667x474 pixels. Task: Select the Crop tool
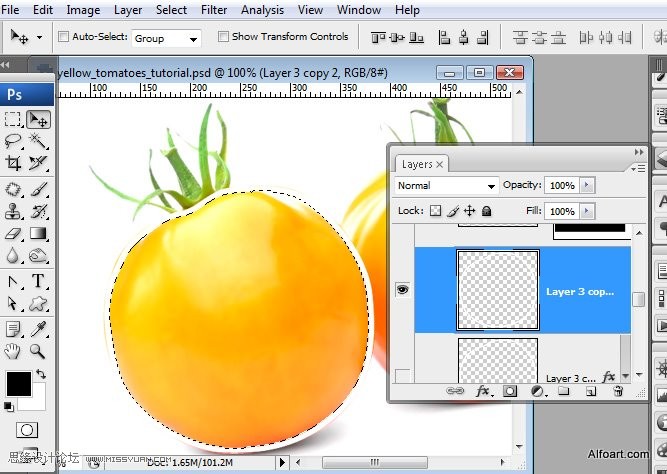coord(14,163)
